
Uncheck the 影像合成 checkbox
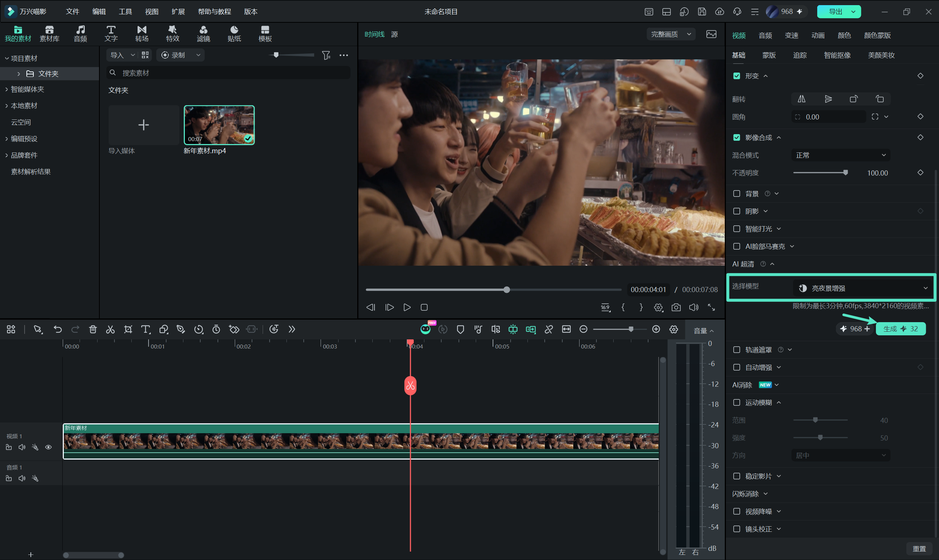coord(736,137)
